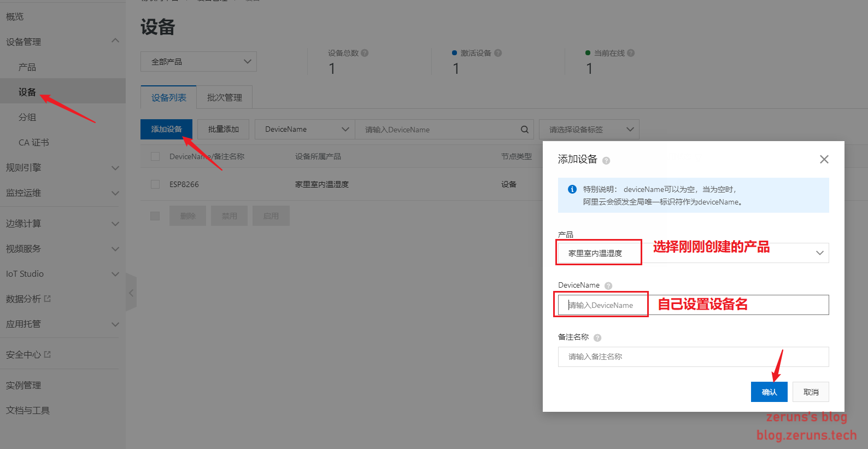Click the search magnifier icon in DeviceName field
868x449 pixels.
pyautogui.click(x=524, y=130)
